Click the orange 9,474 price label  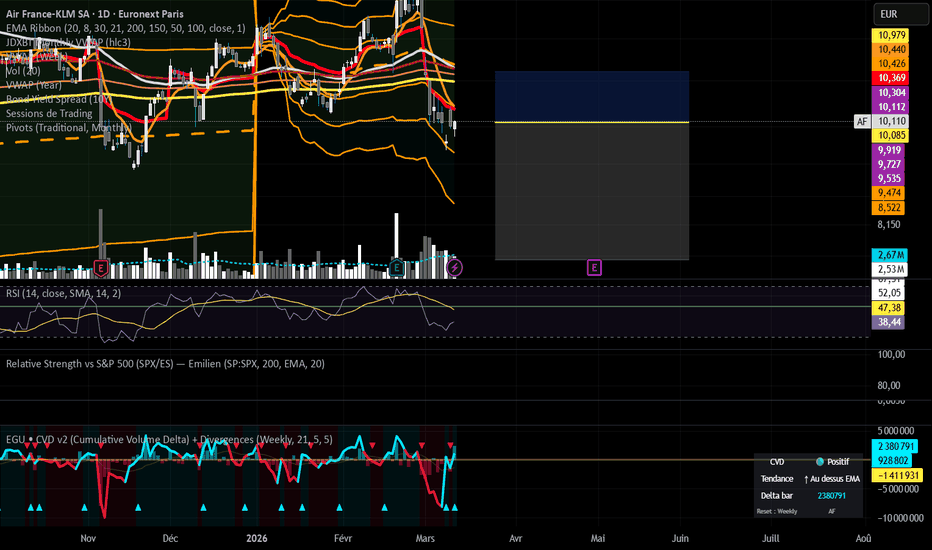point(889,193)
